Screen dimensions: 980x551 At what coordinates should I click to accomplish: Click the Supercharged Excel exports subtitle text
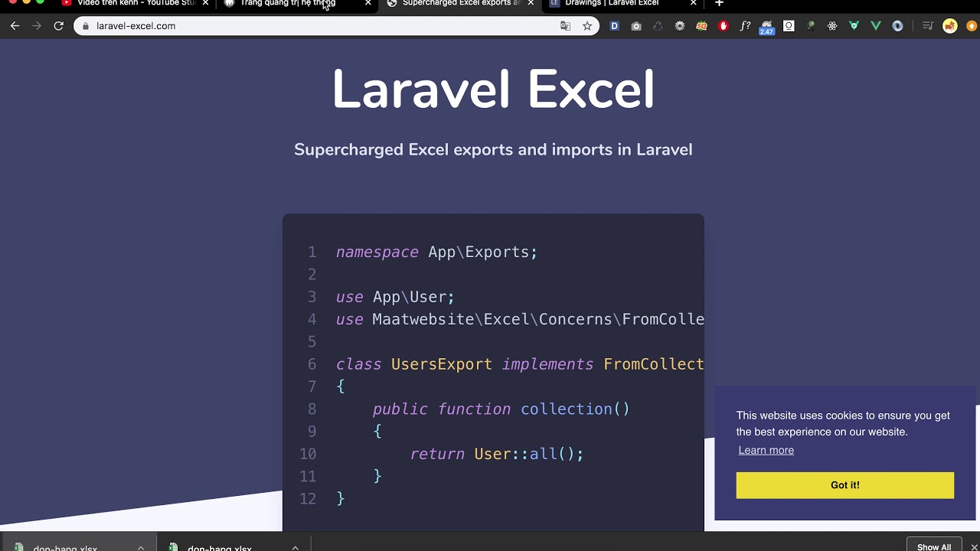[x=493, y=149]
